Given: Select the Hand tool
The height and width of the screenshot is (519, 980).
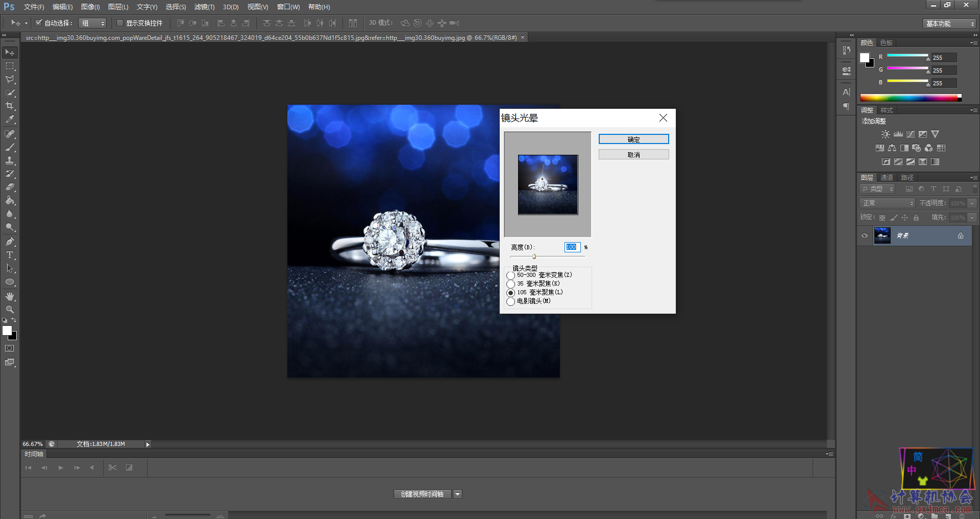Looking at the screenshot, I should [x=10, y=296].
